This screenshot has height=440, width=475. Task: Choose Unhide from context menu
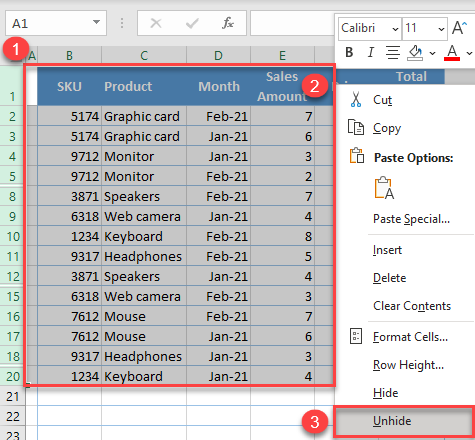(404, 421)
